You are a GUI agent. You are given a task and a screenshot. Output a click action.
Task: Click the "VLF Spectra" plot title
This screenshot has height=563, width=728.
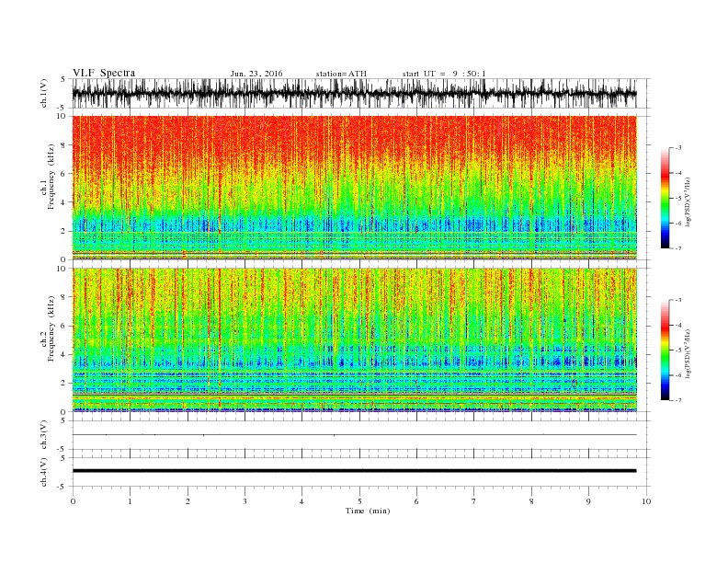[x=104, y=73]
